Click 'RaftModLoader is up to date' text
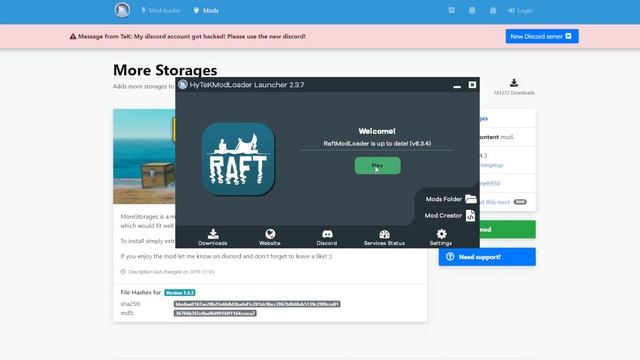Screen dimensions: 640x360 (377, 143)
